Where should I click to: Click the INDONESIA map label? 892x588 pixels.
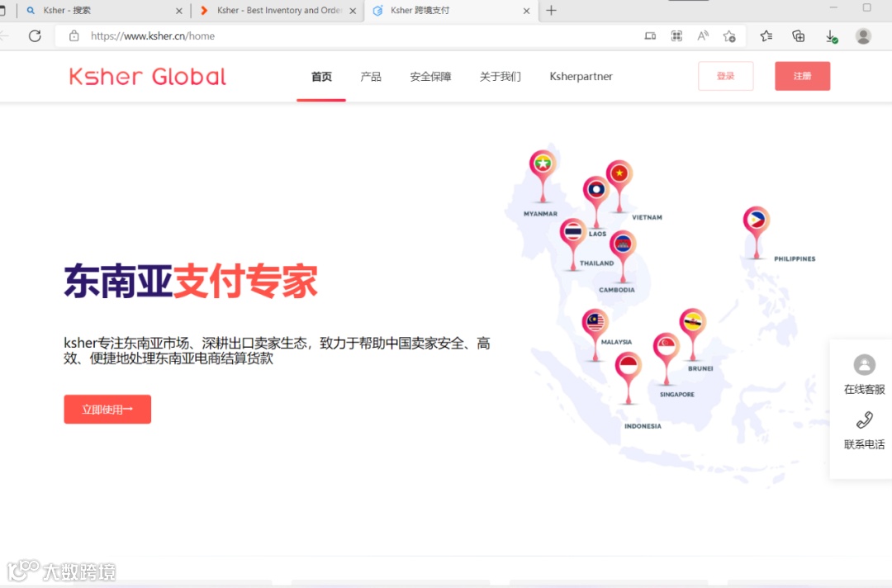[x=643, y=426]
